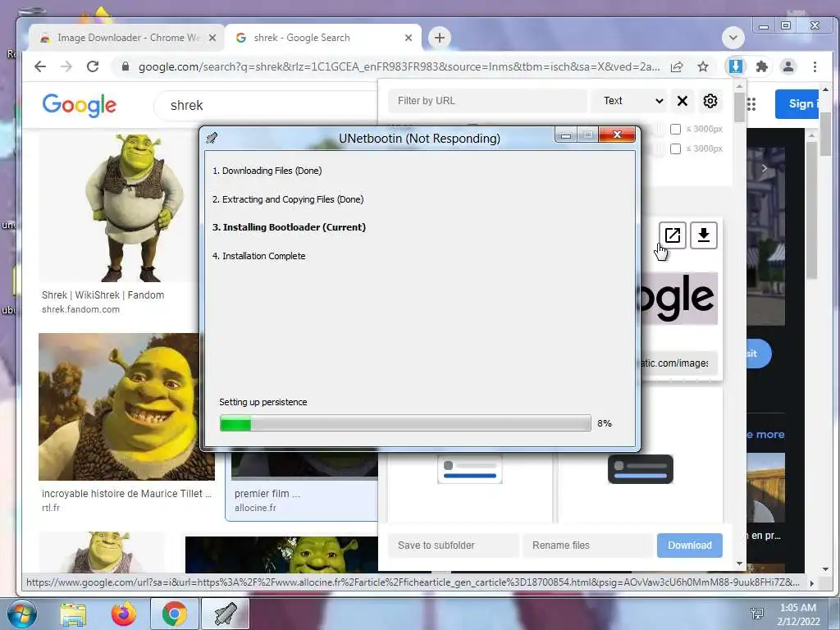Click the dark theme preview thumbnail
This screenshot has width=840, height=630.
[x=640, y=469]
